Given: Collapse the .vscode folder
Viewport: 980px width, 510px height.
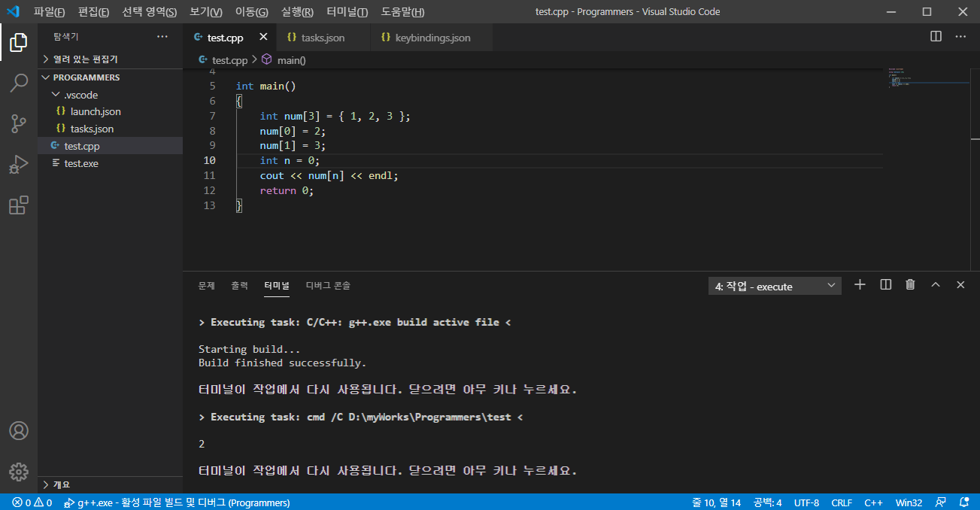Looking at the screenshot, I should tap(110, 95).
